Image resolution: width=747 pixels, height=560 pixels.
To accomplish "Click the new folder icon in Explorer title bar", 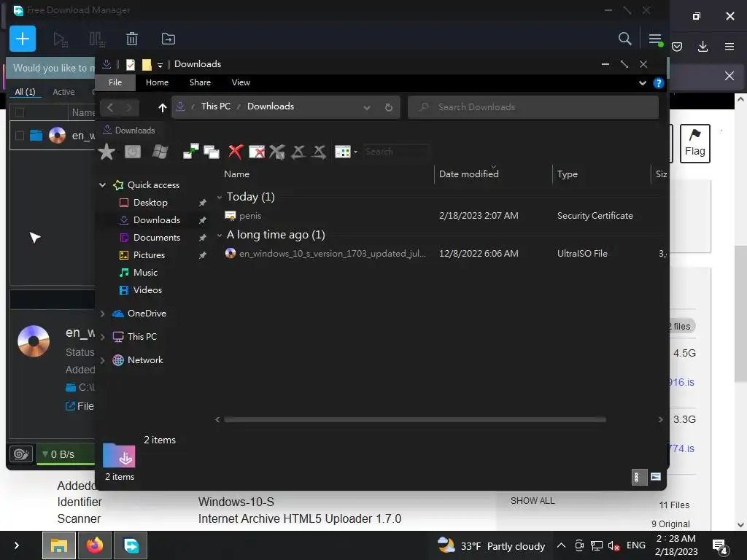I will click(147, 64).
